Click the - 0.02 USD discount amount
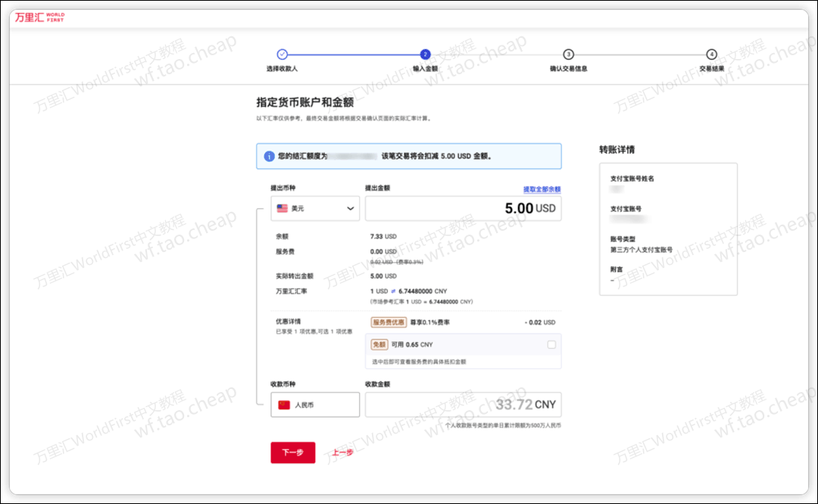 click(x=540, y=322)
